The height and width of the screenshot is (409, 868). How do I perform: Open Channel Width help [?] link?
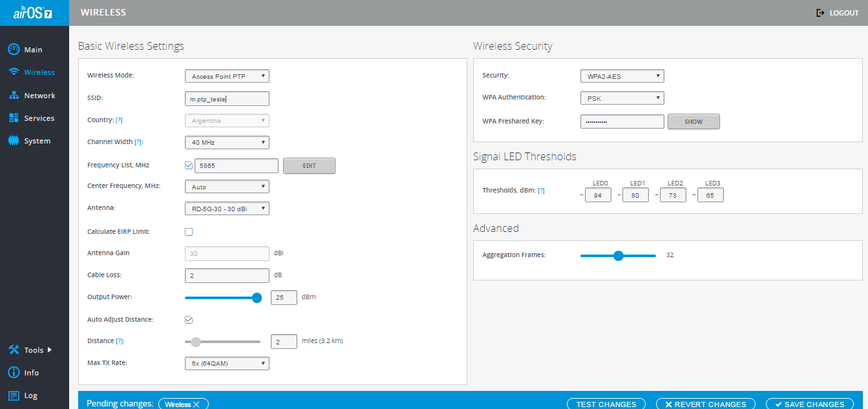138,142
